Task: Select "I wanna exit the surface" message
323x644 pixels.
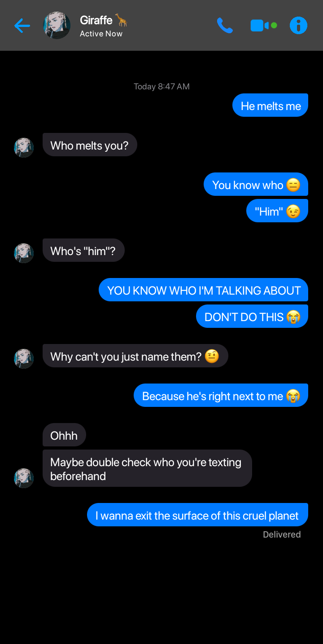Action: (x=198, y=515)
